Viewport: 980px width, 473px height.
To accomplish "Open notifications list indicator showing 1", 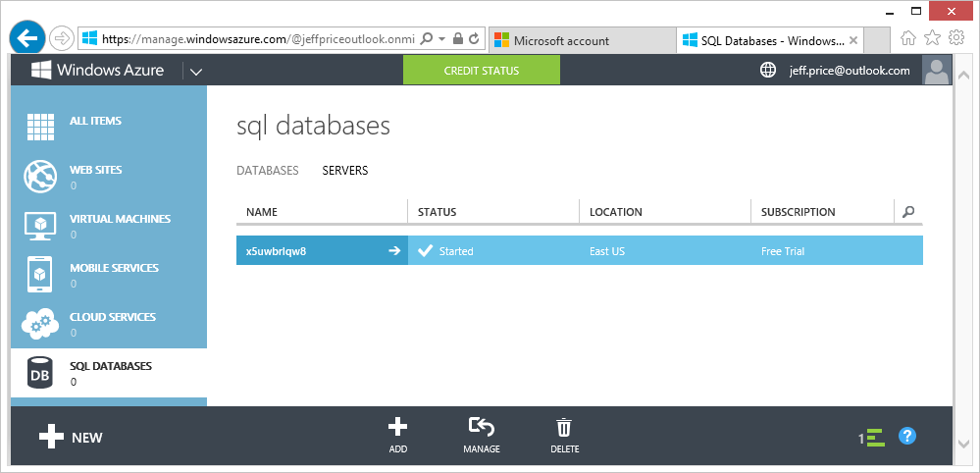I will tap(872, 438).
